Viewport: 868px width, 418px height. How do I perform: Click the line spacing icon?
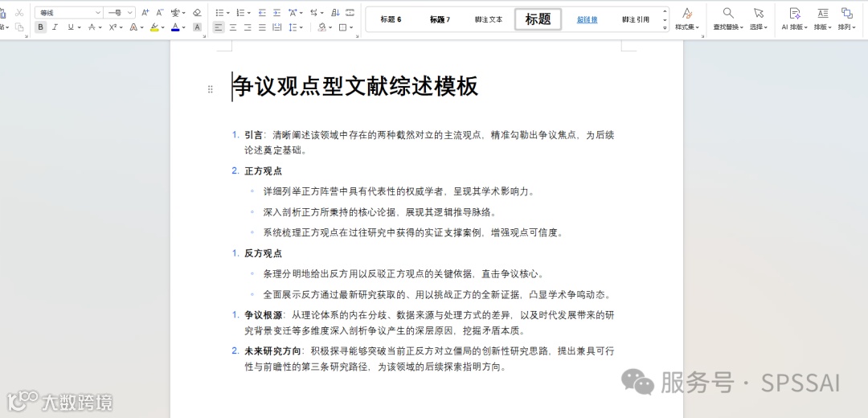(293, 27)
